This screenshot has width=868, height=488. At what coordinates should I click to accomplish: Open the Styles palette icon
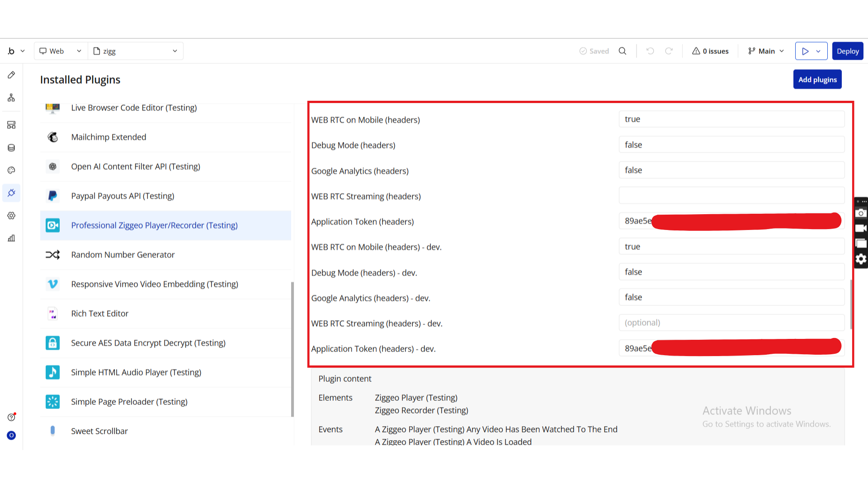point(11,170)
